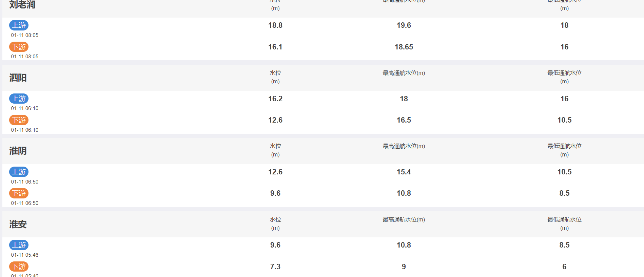The image size is (644, 277).
Task: Click the 下游 badge under 淮安
Action: (19, 267)
